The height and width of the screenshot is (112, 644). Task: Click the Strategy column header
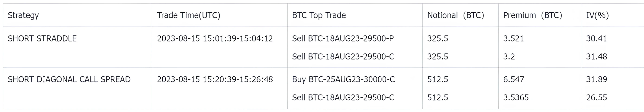click(x=23, y=16)
